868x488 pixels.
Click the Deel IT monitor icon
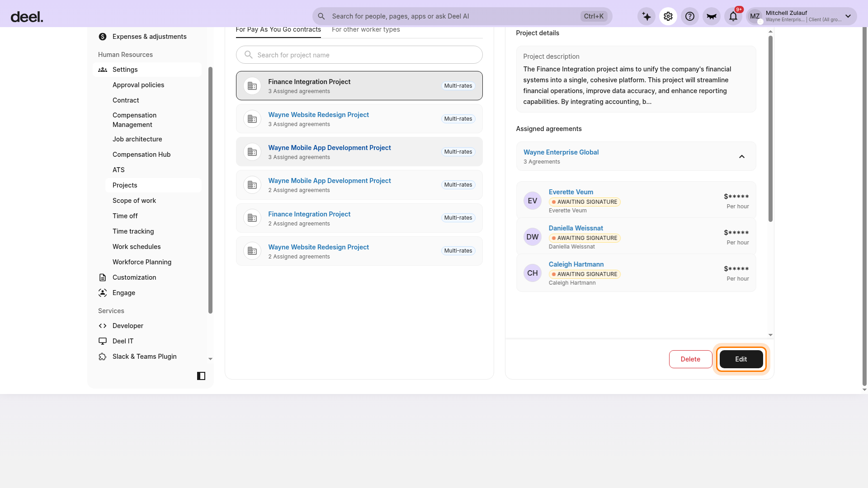point(103,341)
